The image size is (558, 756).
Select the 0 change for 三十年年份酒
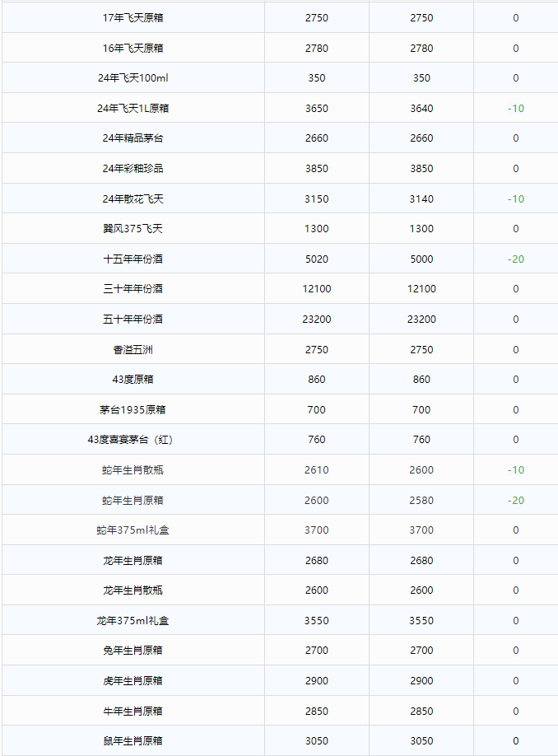point(515,289)
